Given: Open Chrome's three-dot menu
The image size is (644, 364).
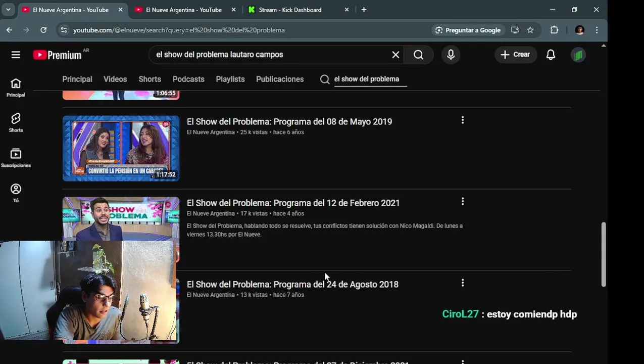Looking at the screenshot, I should tap(597, 30).
